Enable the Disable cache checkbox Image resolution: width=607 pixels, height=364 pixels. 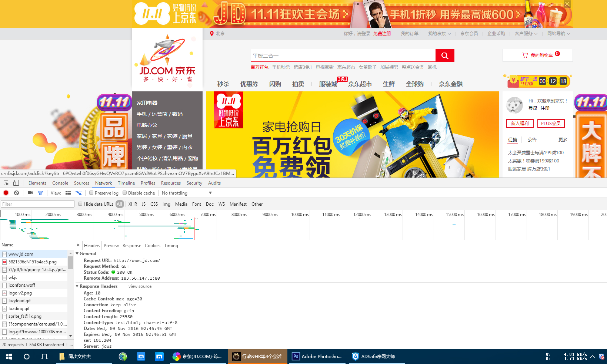tap(125, 193)
